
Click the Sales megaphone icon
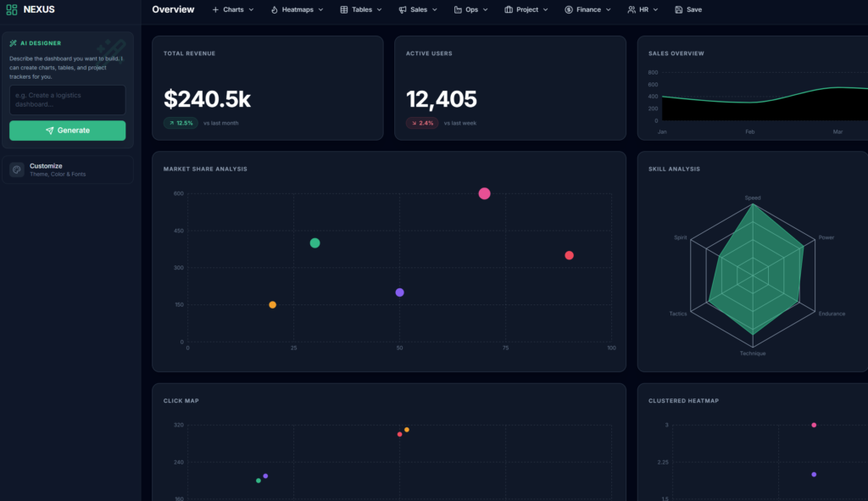click(403, 10)
